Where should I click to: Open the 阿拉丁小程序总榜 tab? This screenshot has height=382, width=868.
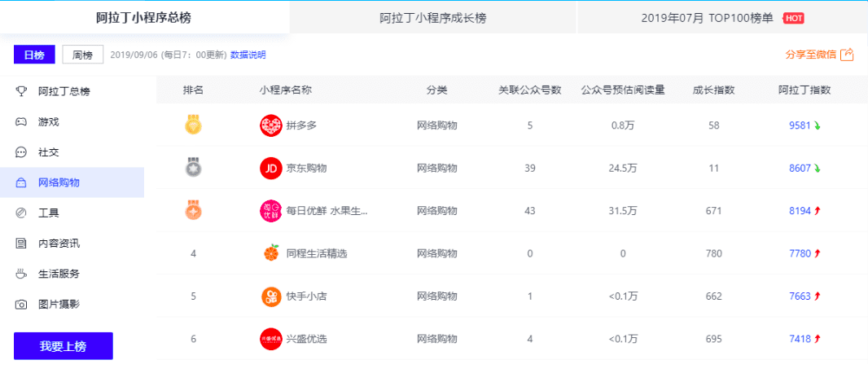point(144,18)
